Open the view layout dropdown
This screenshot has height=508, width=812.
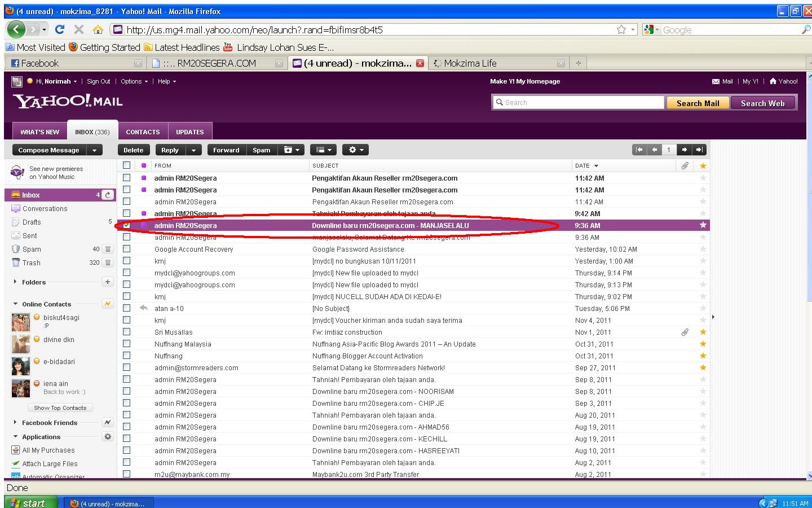(324, 150)
